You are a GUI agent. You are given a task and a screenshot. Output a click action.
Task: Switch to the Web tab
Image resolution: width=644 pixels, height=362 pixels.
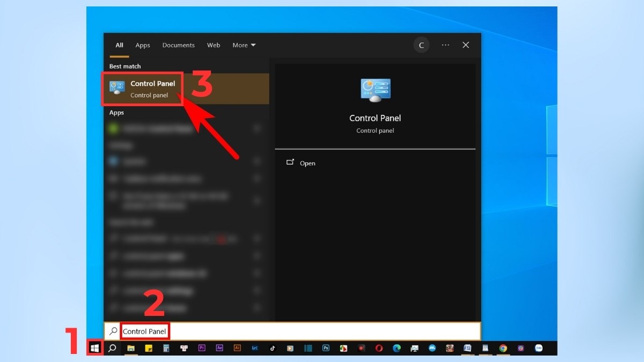(214, 45)
